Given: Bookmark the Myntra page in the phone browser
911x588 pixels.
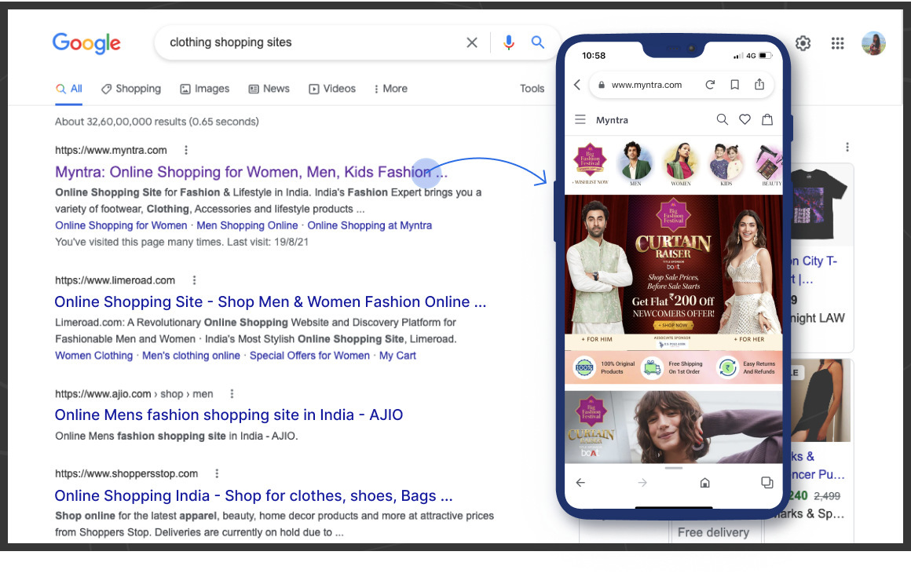Looking at the screenshot, I should point(734,85).
